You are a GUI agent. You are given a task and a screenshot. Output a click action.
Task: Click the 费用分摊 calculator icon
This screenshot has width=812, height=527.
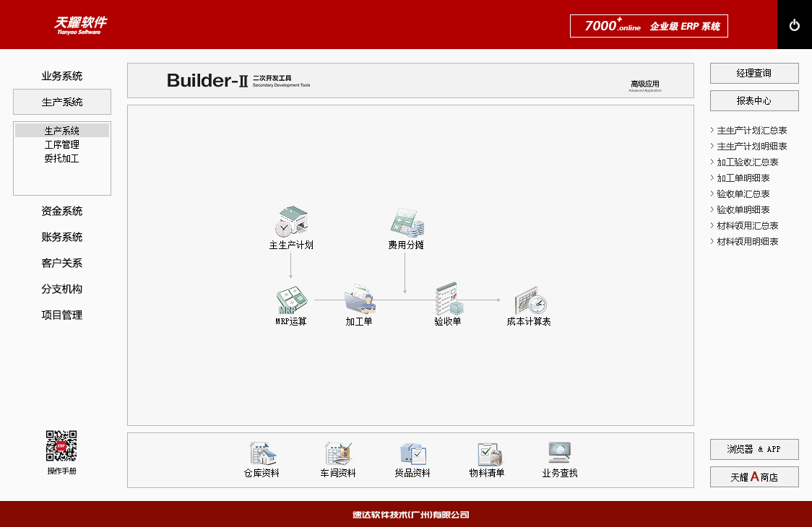[x=406, y=223]
